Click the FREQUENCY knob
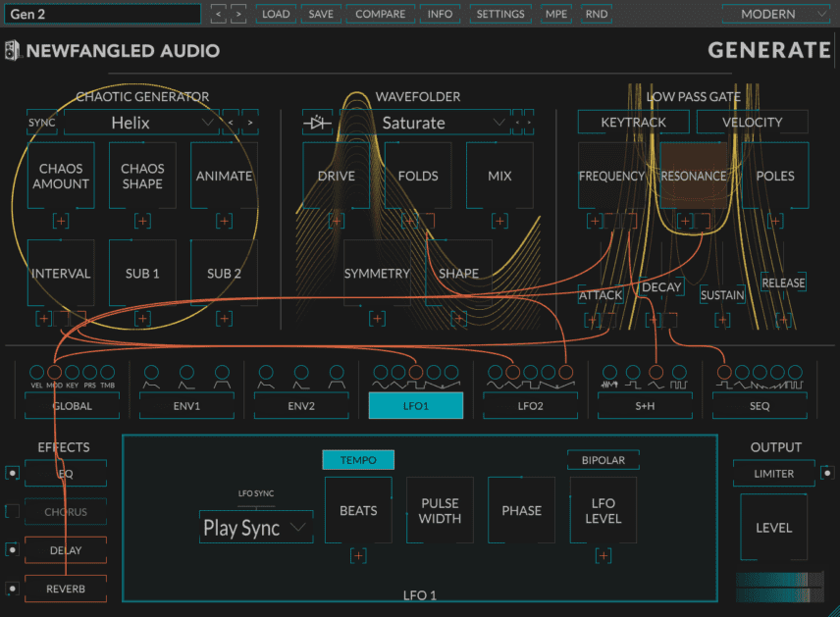Viewport: 840px width, 617px height. pos(611,176)
